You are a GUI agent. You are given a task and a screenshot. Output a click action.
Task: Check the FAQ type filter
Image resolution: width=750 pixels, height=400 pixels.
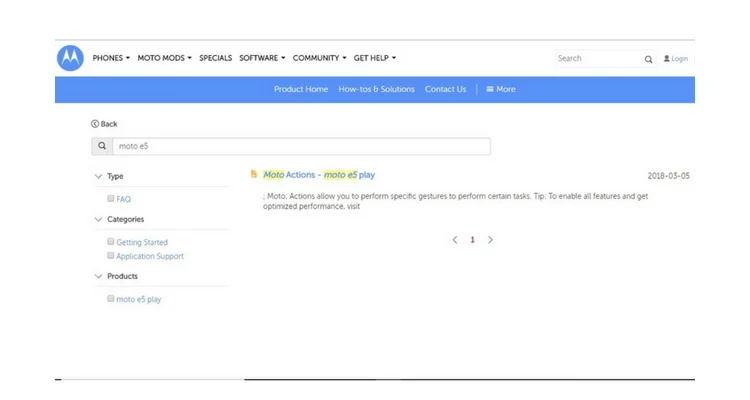tap(110, 198)
